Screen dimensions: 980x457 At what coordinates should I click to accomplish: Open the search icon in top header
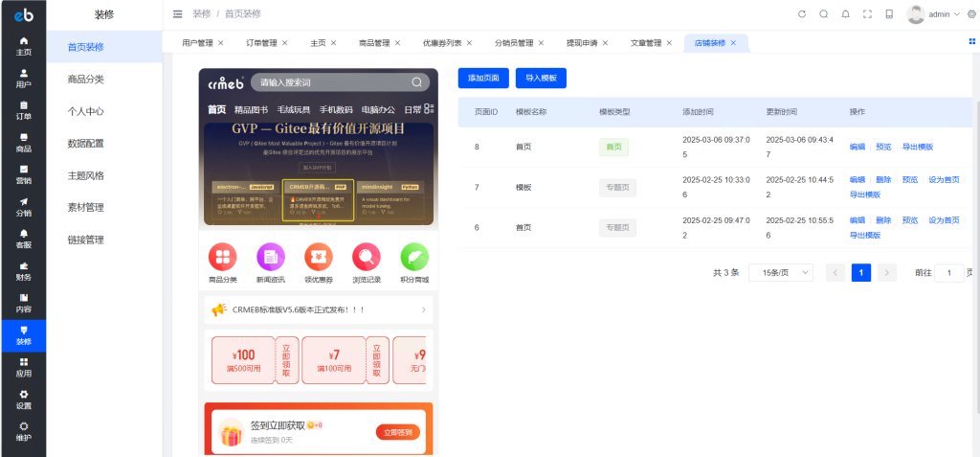(x=823, y=14)
